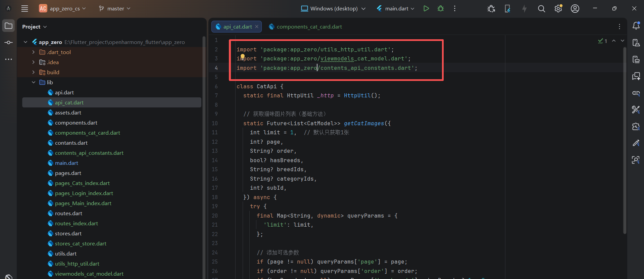Click the Flutter hot reload lightning icon
This screenshot has width=644, height=279.
(x=524, y=9)
